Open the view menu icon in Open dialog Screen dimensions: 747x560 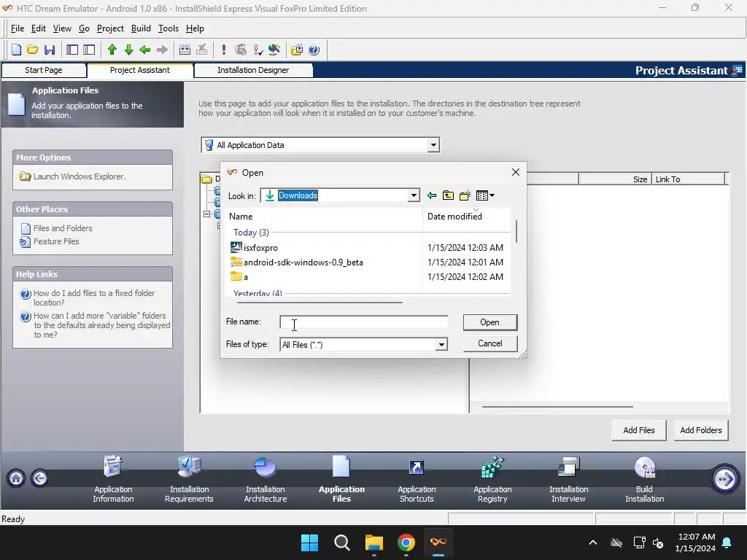[x=485, y=195]
